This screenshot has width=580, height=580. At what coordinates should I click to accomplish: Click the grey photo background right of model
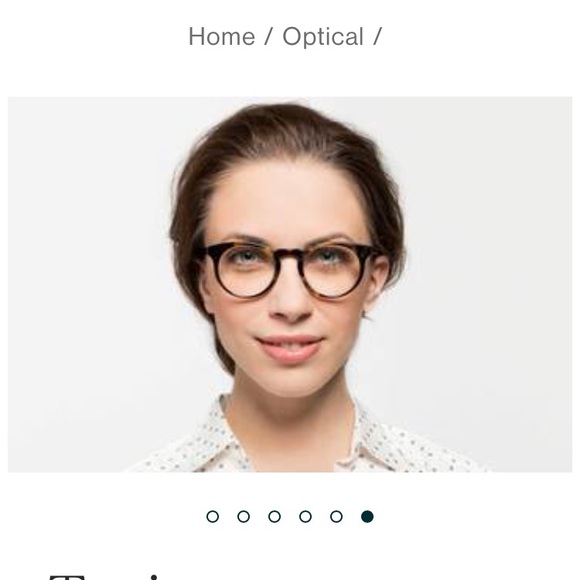[x=488, y=259]
